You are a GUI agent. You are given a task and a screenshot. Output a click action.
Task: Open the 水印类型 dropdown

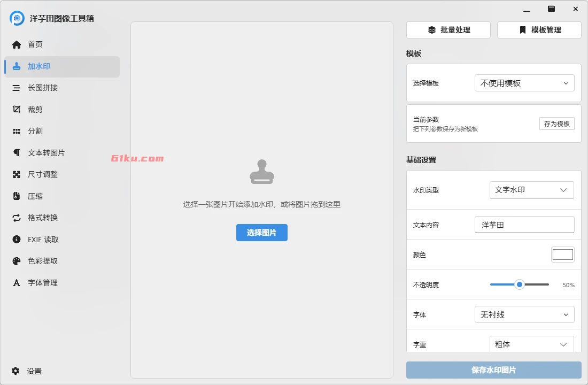[x=532, y=190]
